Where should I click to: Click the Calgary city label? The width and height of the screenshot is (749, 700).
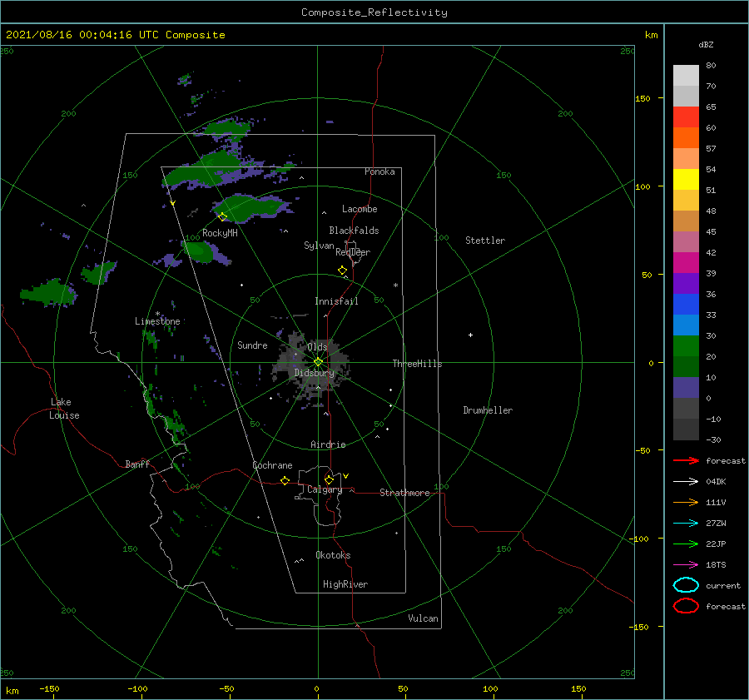(x=325, y=489)
